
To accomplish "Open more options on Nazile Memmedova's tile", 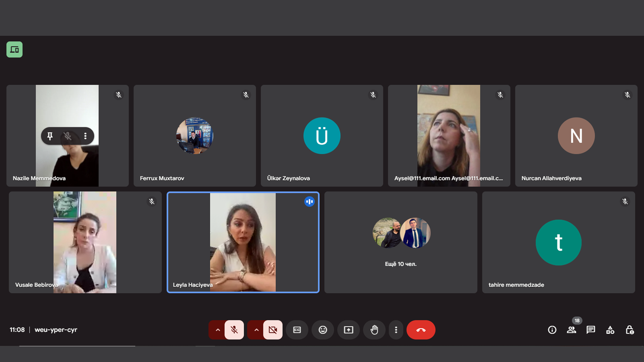I will 85,136.
